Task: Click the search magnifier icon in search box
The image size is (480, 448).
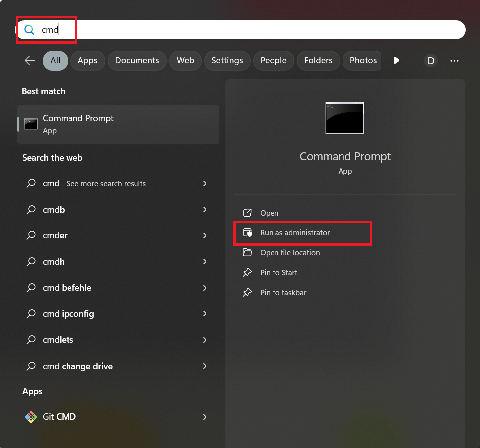Action: [x=29, y=30]
